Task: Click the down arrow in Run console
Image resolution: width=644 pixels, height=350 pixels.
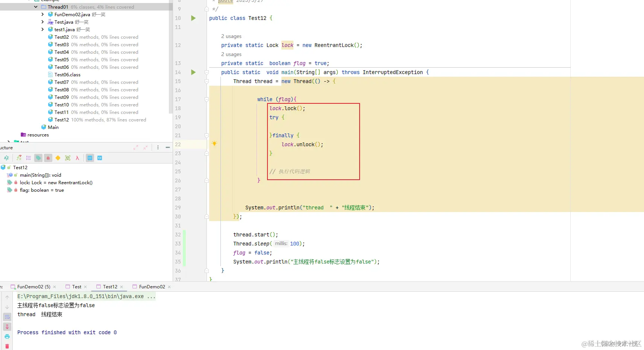Action: click(7, 307)
